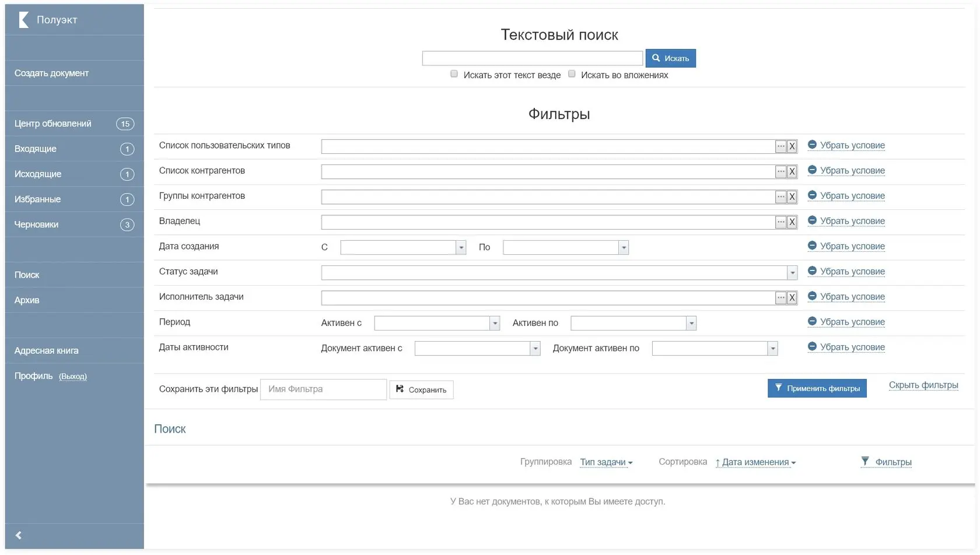Focus the Список контрагентов text field
This screenshot has width=980, height=555.
coord(548,171)
